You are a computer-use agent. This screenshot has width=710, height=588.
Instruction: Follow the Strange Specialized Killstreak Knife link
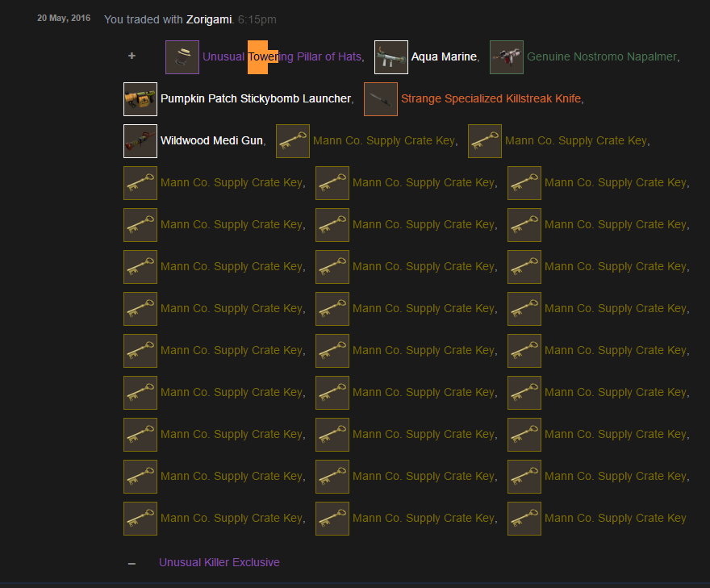491,98
